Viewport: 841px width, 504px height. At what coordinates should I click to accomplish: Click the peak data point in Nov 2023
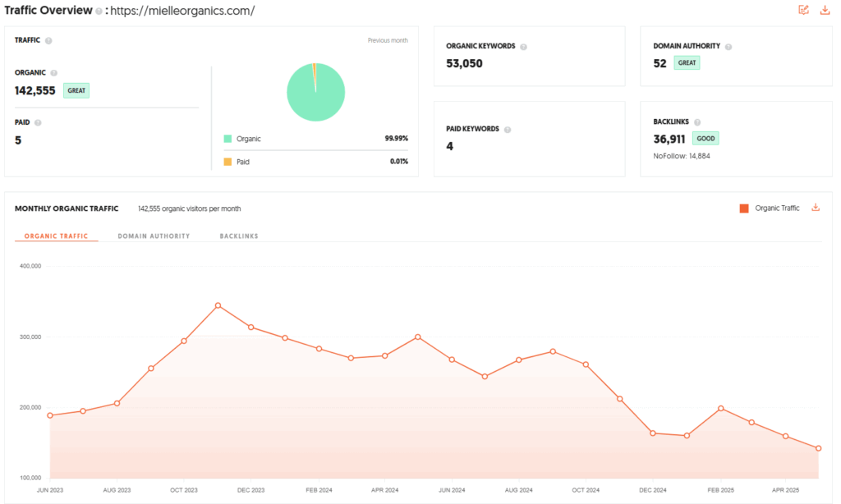(x=218, y=305)
